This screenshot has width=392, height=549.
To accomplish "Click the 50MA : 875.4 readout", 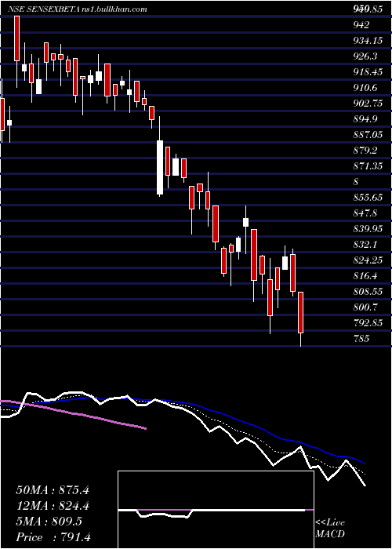I will 53,490.
